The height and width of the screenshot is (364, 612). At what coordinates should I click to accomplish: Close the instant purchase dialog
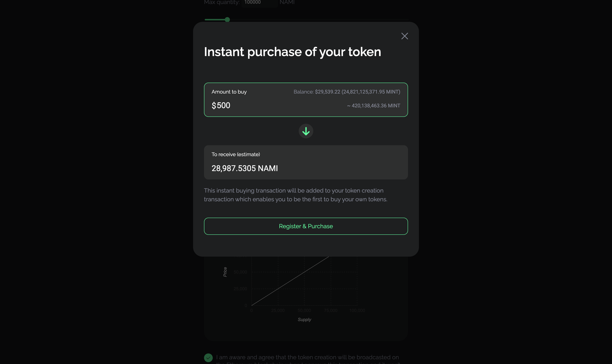pyautogui.click(x=404, y=36)
